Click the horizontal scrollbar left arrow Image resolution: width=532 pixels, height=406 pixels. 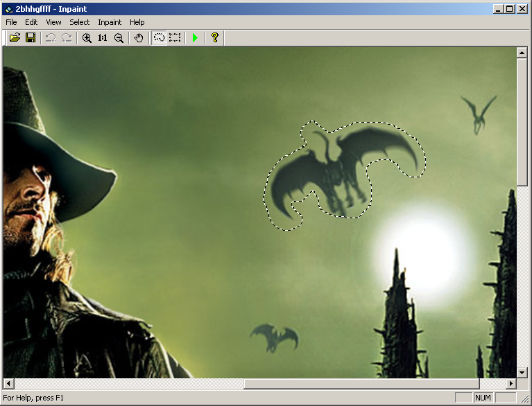point(8,384)
